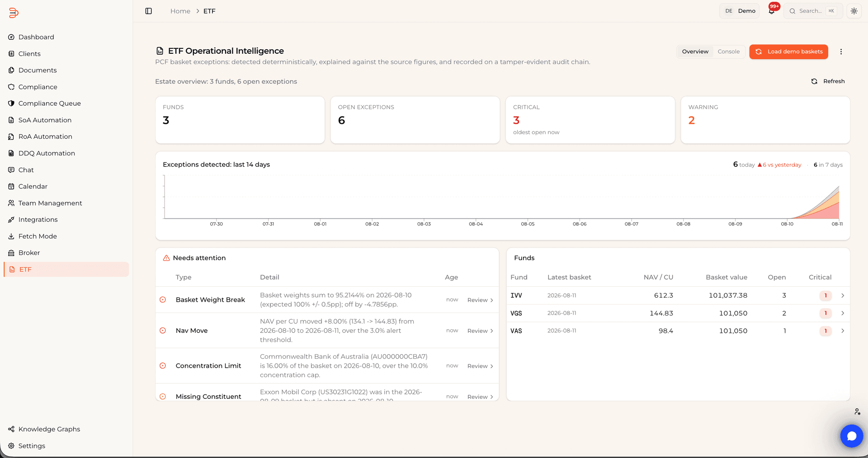Expand the VAS fund row chevron
The width and height of the screenshot is (868, 458).
(842, 331)
